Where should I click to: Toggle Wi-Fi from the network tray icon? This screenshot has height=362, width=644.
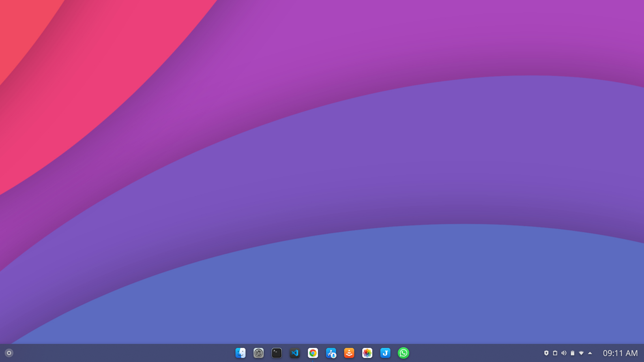click(x=581, y=353)
